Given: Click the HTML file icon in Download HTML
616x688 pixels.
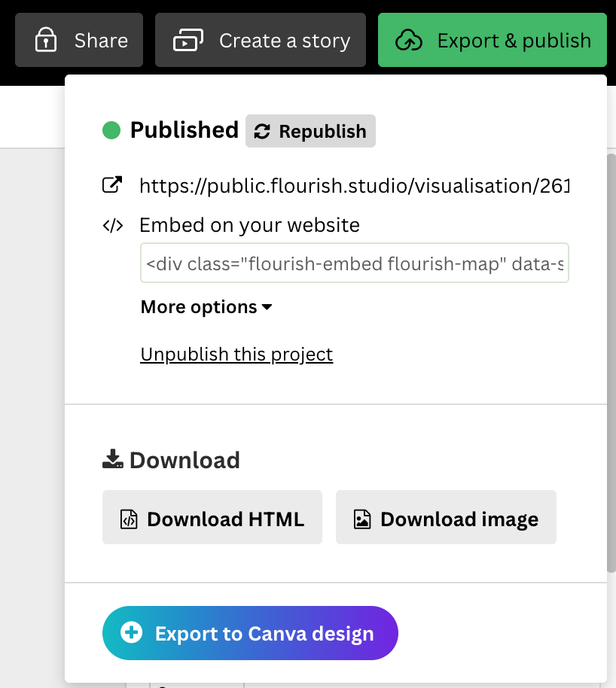Looking at the screenshot, I should tap(129, 519).
